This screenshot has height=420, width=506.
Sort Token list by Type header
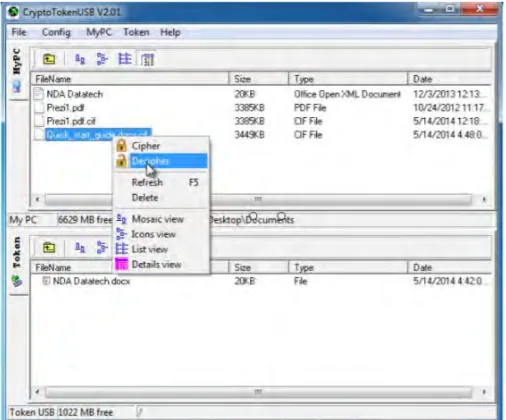[x=348, y=267]
